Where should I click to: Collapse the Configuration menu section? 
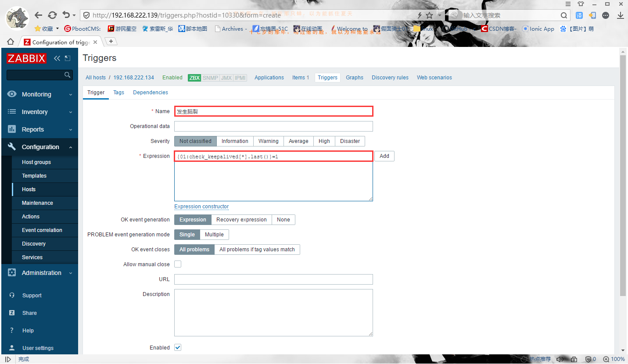click(71, 147)
